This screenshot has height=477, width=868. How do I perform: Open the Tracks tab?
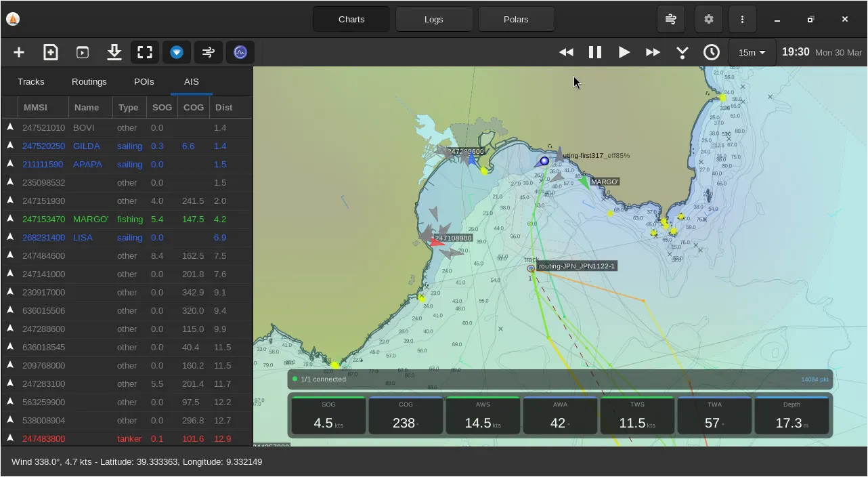pyautogui.click(x=31, y=81)
